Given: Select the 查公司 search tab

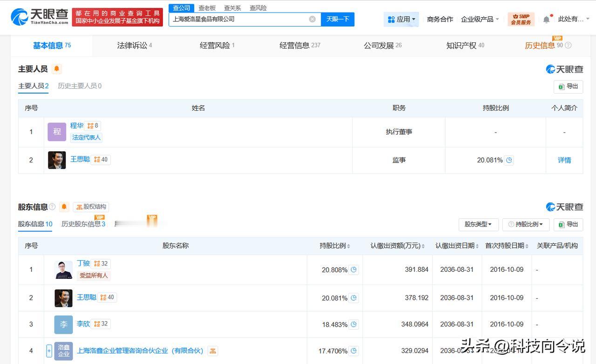Looking at the screenshot, I should [181, 8].
